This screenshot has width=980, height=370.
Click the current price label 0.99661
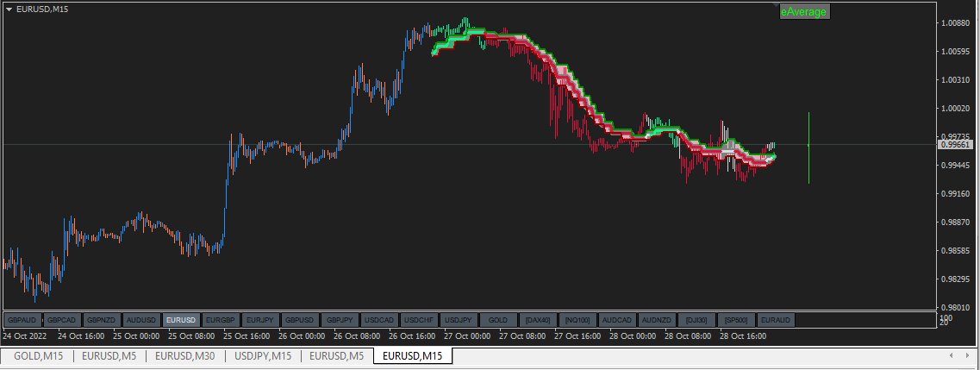(x=955, y=144)
